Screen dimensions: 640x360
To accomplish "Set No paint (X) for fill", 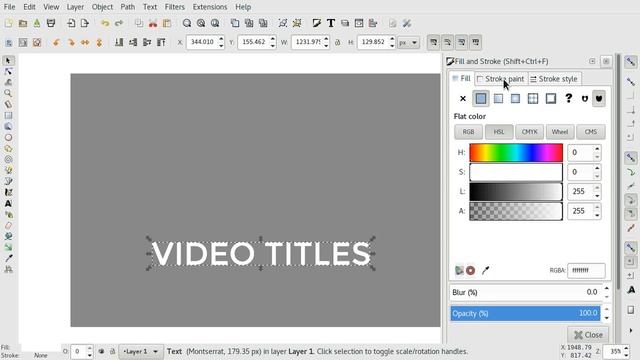I will coord(463,98).
